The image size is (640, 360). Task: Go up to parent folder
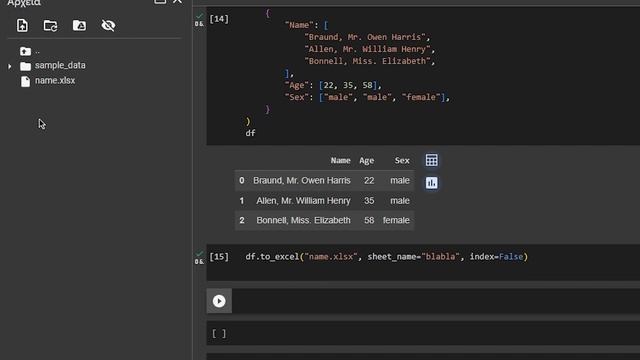tap(25, 51)
